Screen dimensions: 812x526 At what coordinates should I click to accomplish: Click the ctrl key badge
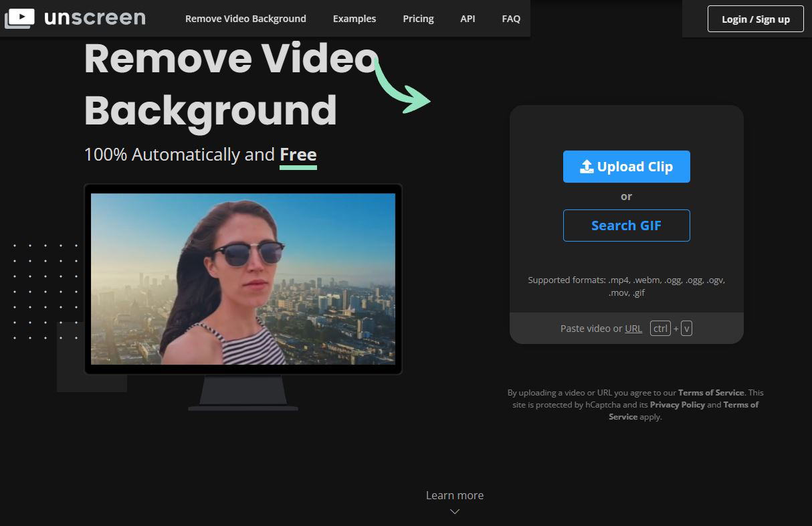tap(660, 329)
